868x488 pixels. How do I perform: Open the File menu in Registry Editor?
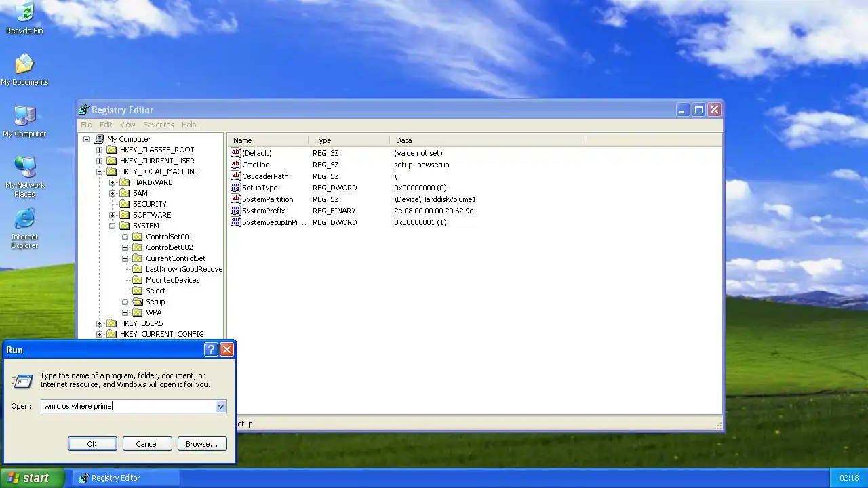86,125
